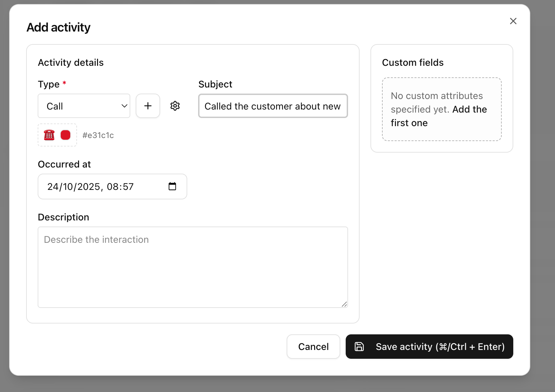555x392 pixels.
Task: Select the red color swatch circle
Action: click(65, 135)
